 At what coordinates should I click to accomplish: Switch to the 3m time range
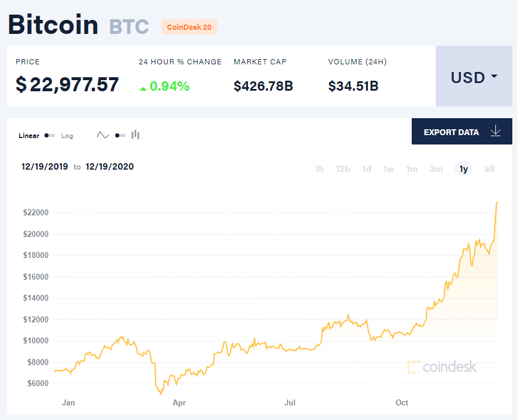tap(436, 169)
